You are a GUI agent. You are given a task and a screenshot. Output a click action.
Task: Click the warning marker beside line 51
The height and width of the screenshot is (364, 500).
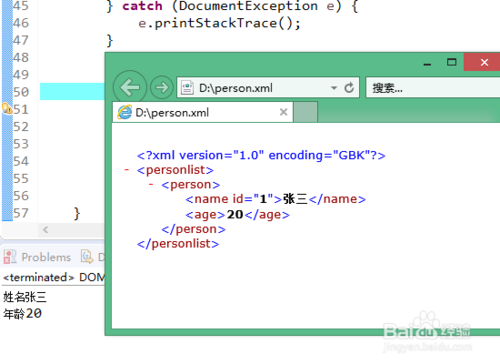coord(7,108)
